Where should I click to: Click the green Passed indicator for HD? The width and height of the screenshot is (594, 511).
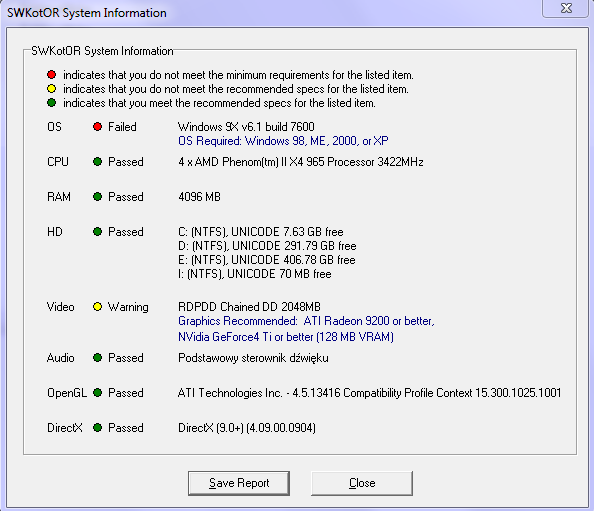pyautogui.click(x=97, y=231)
